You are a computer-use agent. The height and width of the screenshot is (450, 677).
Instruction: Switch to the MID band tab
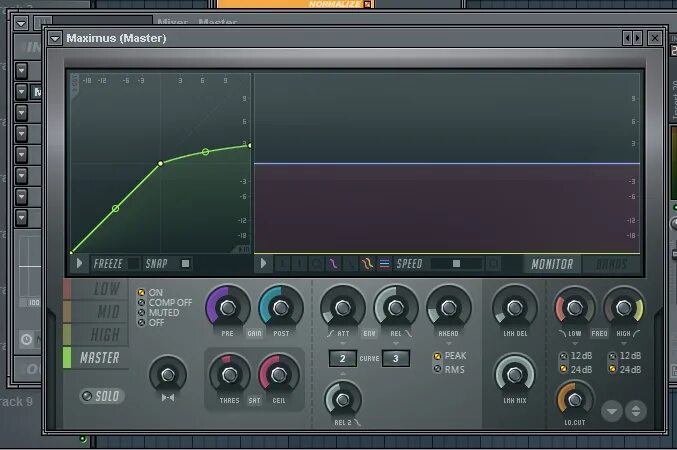(x=96, y=311)
